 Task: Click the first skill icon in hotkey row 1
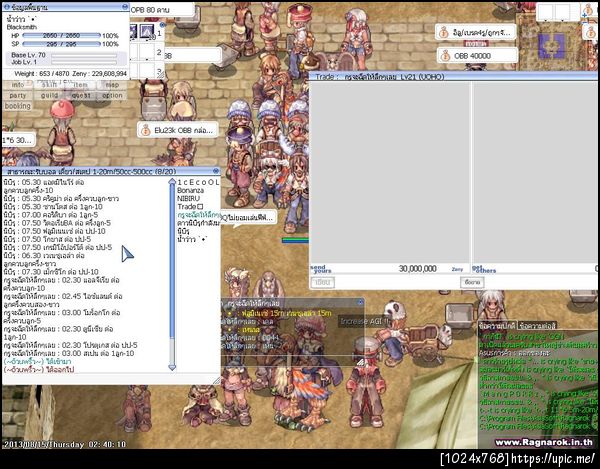[x=133, y=31]
